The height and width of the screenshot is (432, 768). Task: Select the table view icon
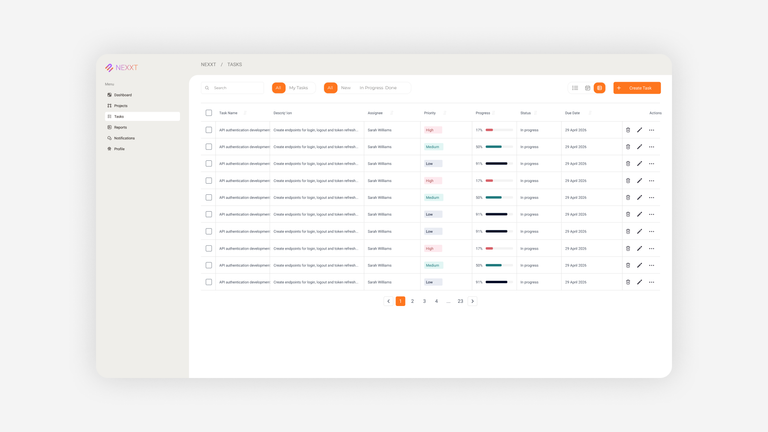coord(600,88)
